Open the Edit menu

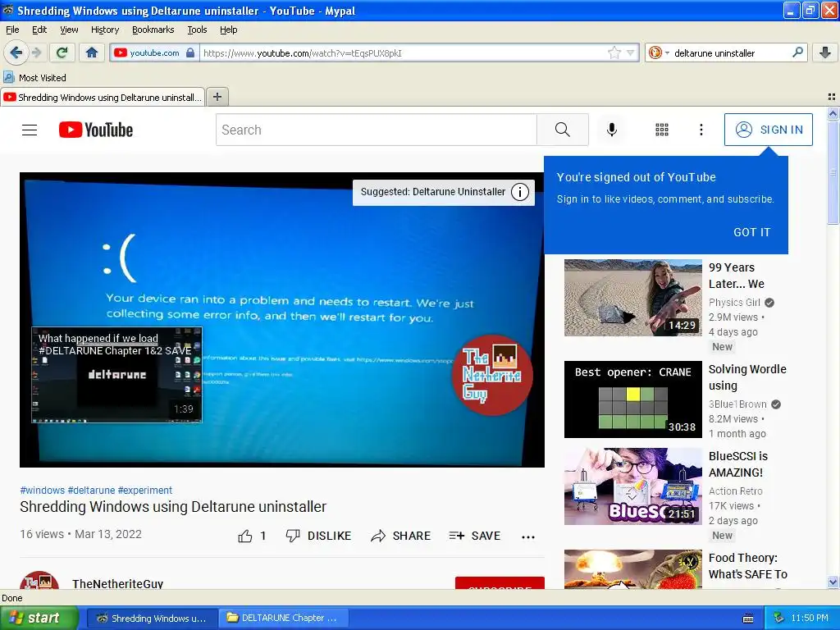point(39,30)
